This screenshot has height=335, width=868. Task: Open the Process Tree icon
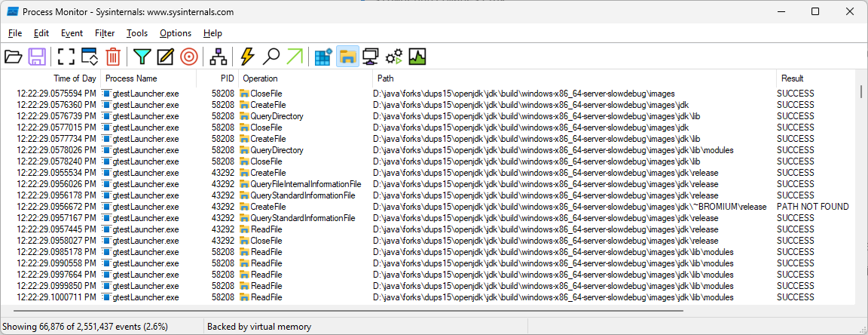point(218,57)
